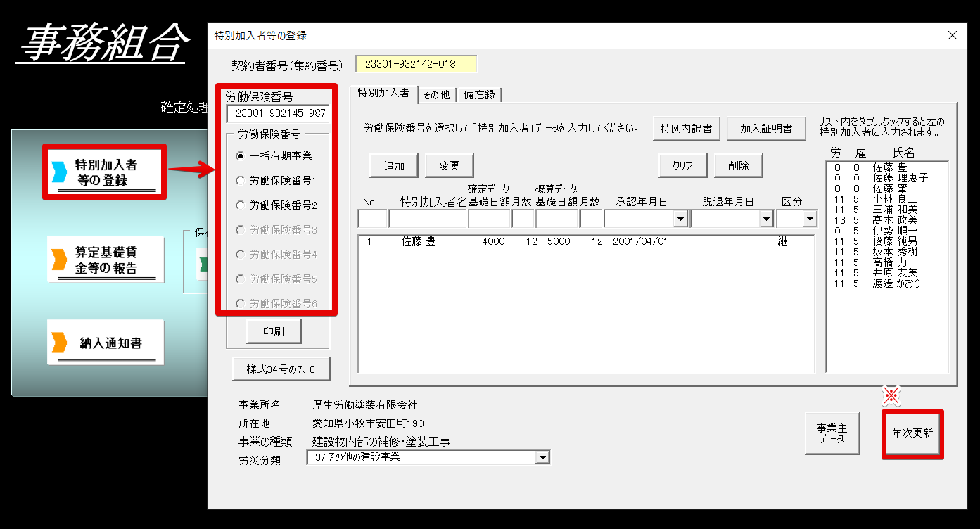Open 事業主データ button
Image resolution: width=980 pixels, height=529 pixels.
[832, 433]
